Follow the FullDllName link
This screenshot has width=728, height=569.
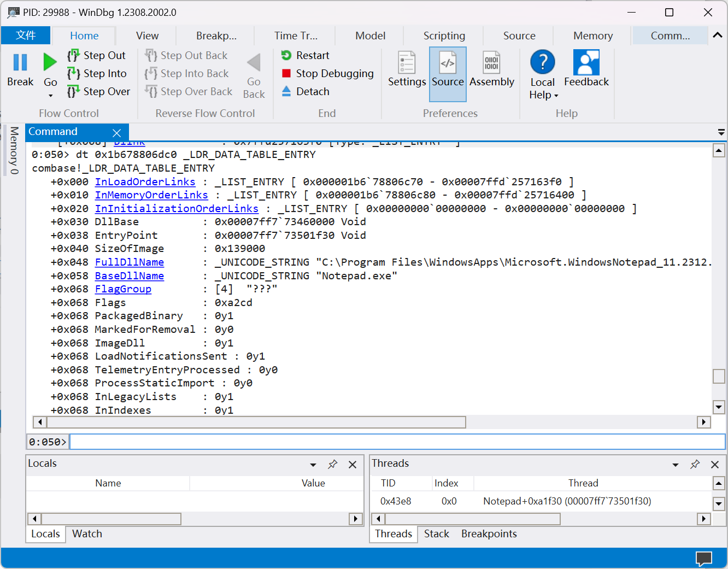[130, 262]
